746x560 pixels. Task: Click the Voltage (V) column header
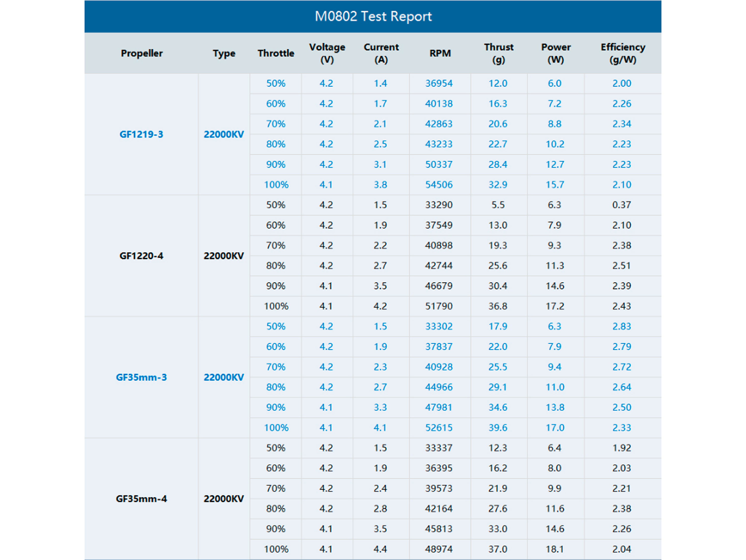coord(327,53)
